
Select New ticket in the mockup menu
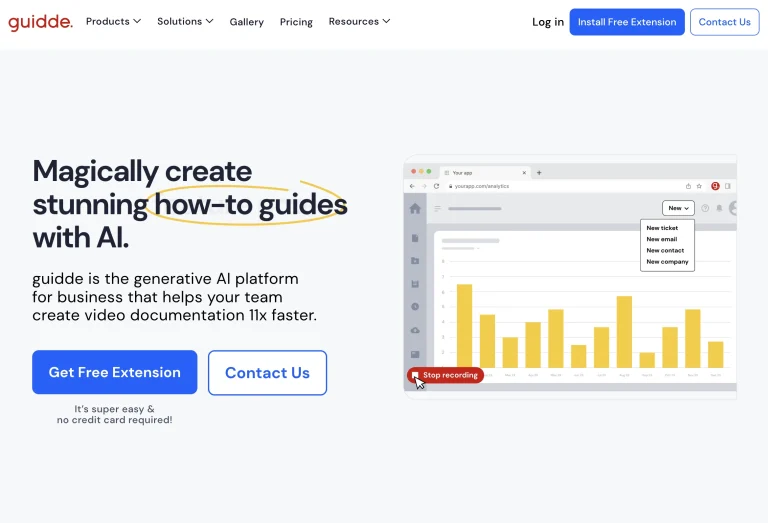(x=662, y=228)
